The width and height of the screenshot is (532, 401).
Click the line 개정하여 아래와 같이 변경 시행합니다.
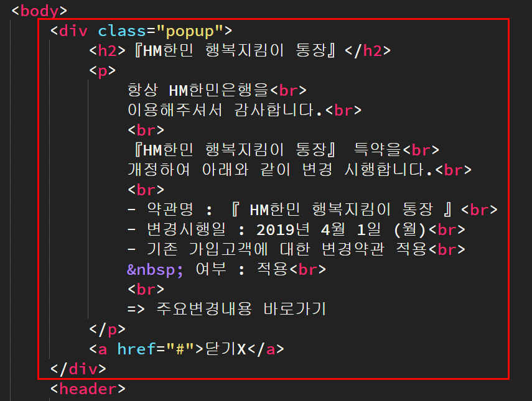299,170
